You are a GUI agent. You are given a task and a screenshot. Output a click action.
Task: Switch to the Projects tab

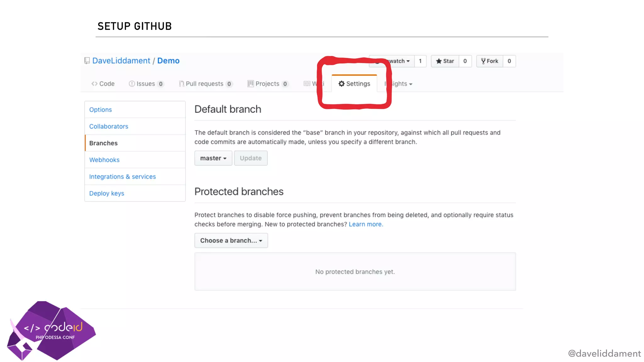point(268,84)
